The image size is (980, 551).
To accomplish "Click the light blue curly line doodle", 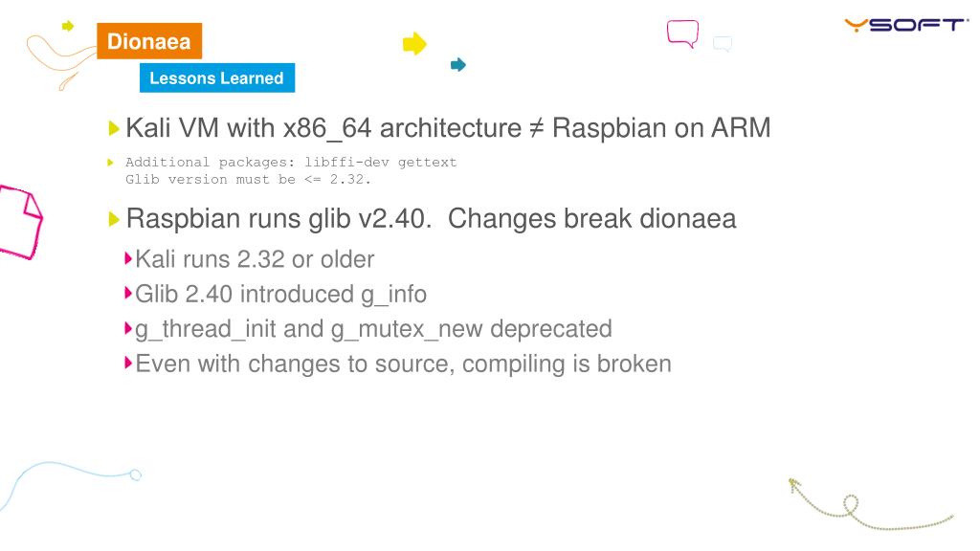I will pyautogui.click(x=70, y=485).
